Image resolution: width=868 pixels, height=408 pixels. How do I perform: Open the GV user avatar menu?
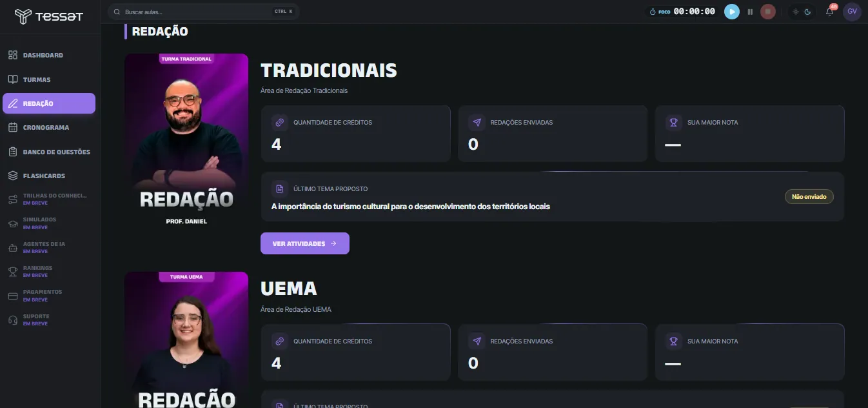click(852, 12)
